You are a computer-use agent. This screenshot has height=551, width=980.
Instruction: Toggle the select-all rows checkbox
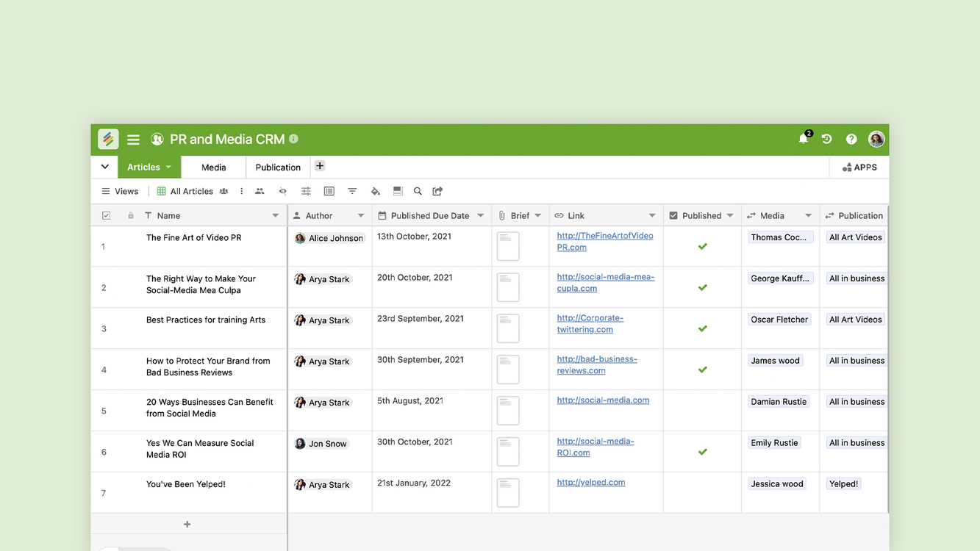106,215
